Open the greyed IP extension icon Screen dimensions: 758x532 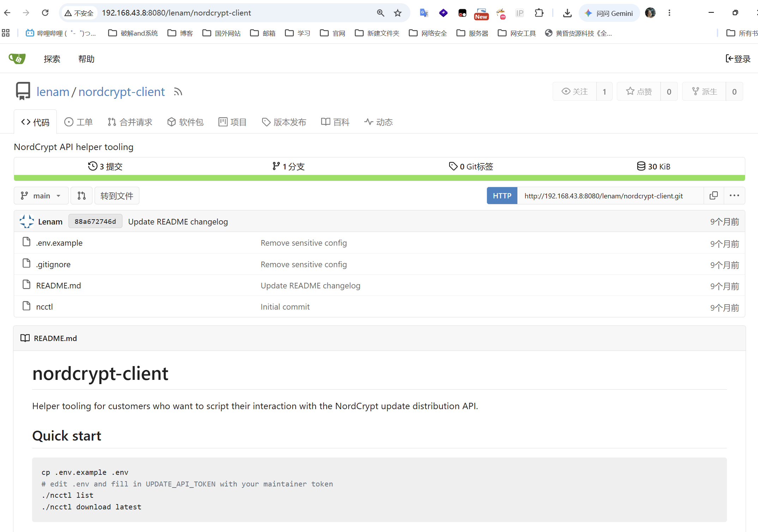[x=519, y=13]
